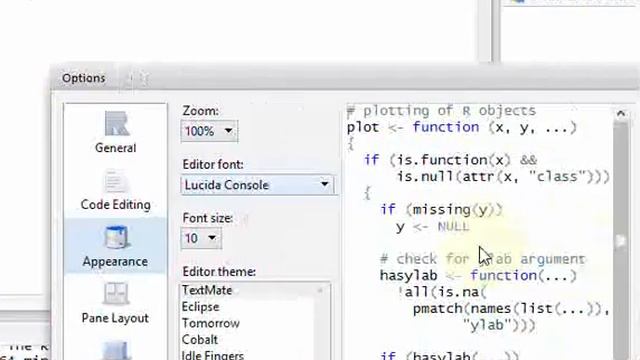The image size is (640, 360).
Task: Click the Pane Layout label in sidebar
Action: point(115,318)
